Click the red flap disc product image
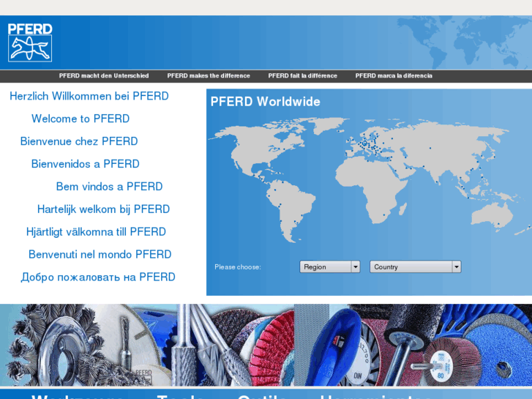The height and width of the screenshot is (399, 532). tap(271, 350)
